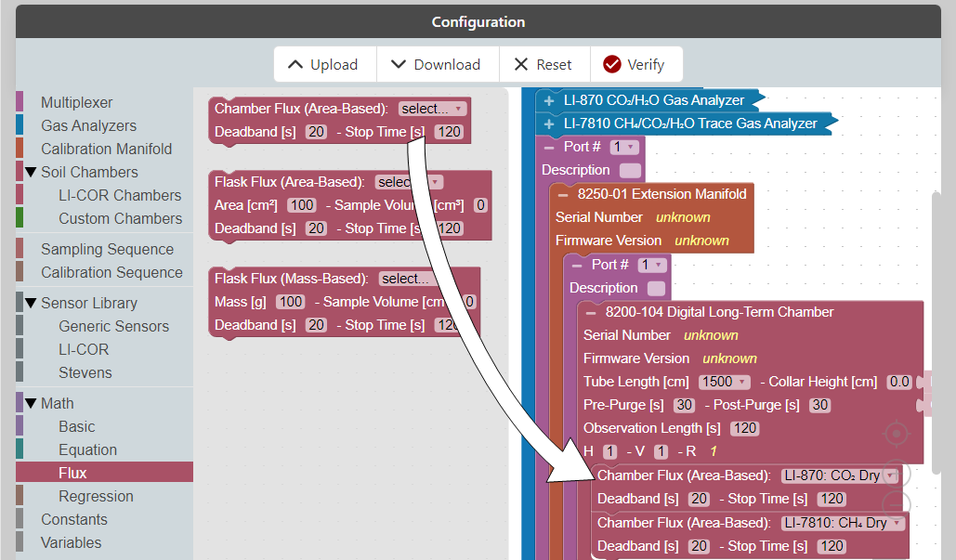Open the Variables category
The image size is (956, 560).
[x=104, y=542]
